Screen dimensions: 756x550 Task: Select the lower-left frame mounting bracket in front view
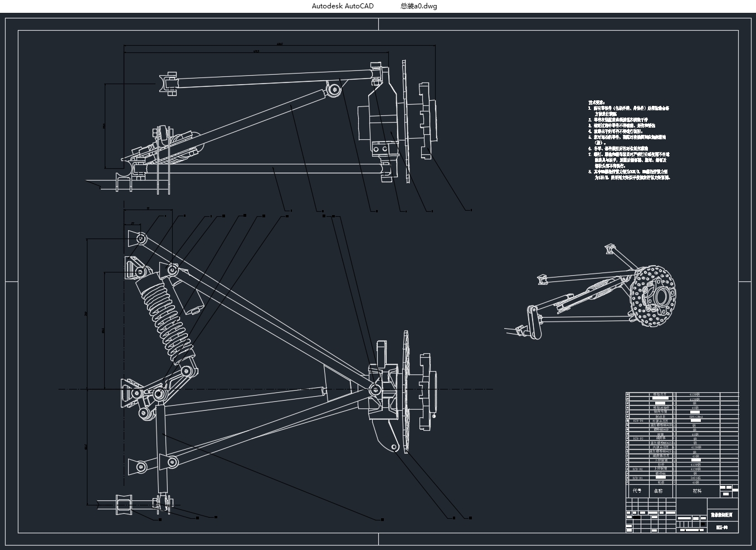point(136,466)
